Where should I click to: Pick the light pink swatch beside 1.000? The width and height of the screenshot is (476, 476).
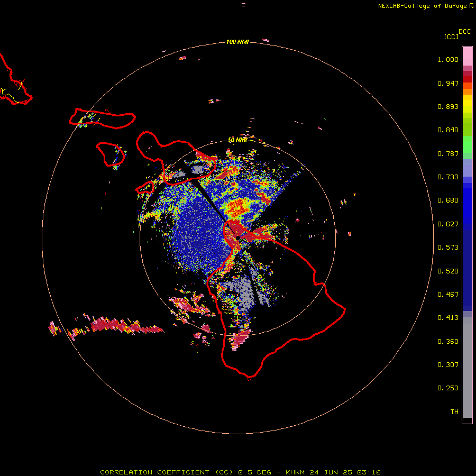click(467, 57)
